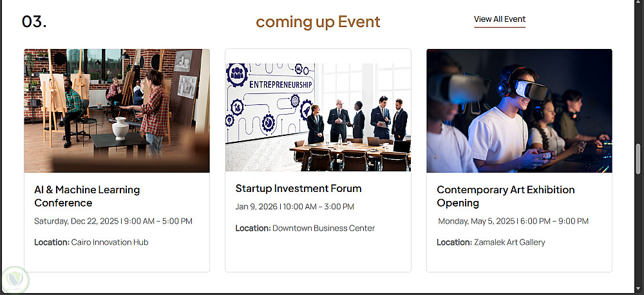Open AI & Machine Learning Conference title
644x295 pixels.
coord(87,196)
